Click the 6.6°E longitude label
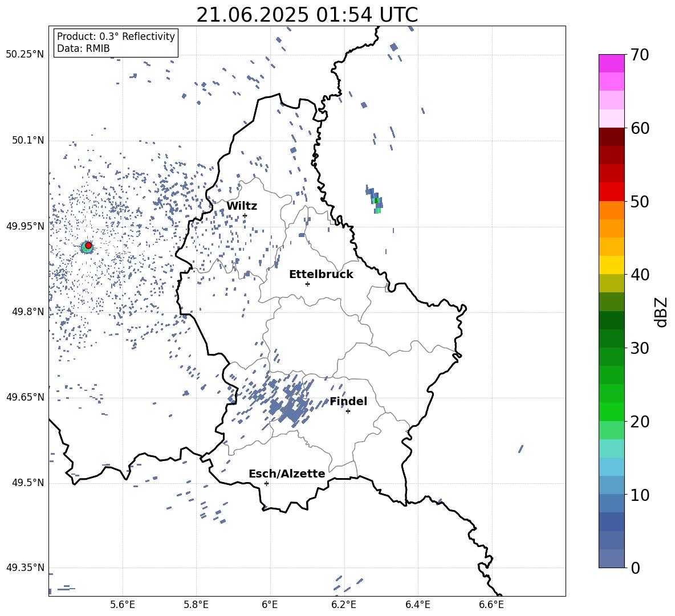The height and width of the screenshot is (616, 675). (x=491, y=605)
